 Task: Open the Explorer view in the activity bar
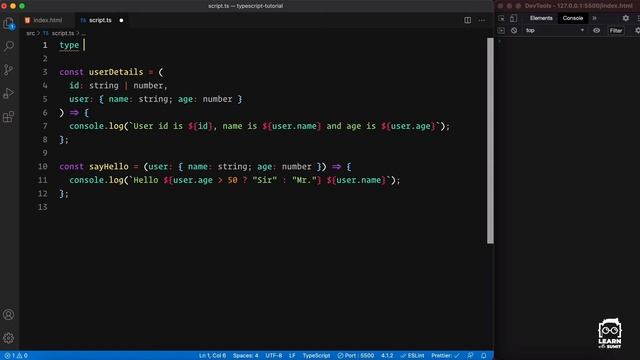(9, 23)
